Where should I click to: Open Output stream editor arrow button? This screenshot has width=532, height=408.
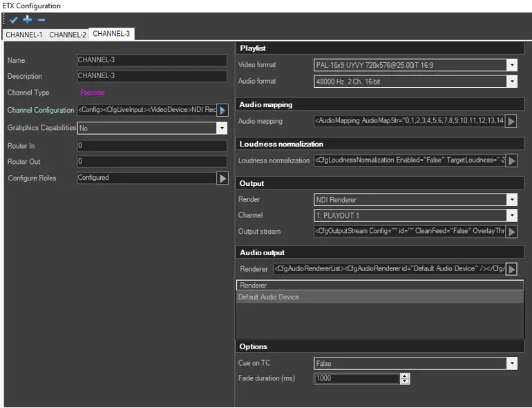click(511, 232)
